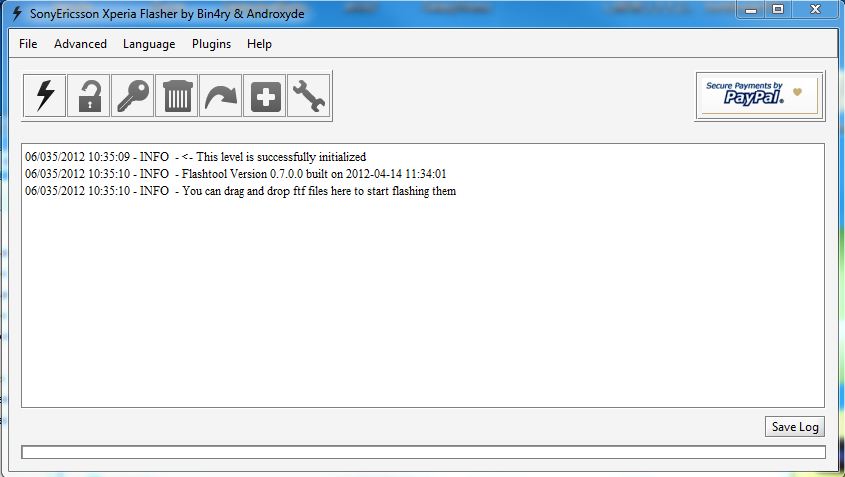Screen dimensions: 845x477
Task: Click the 'drag and drop ftf files' log line
Action: pyautogui.click(x=240, y=191)
